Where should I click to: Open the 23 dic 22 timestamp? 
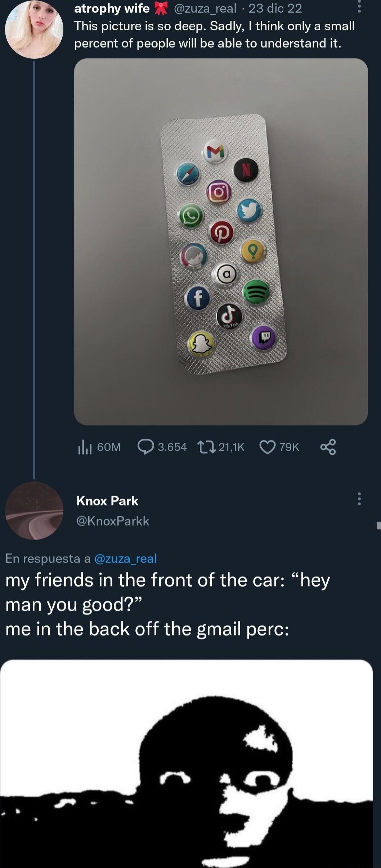[275, 8]
